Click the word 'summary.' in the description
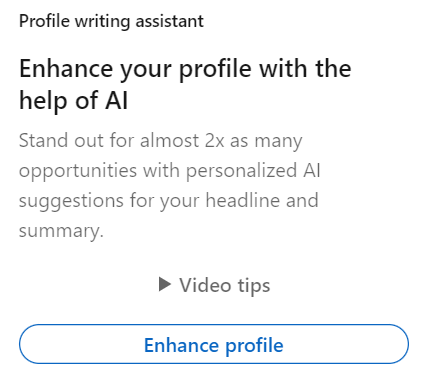424x378 pixels. coord(61,231)
